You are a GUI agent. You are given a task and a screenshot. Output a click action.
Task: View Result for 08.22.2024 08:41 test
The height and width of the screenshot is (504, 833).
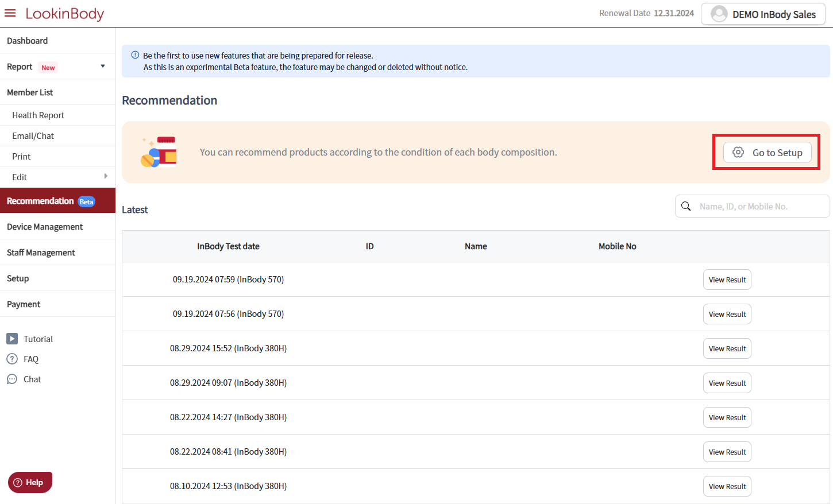pos(727,452)
